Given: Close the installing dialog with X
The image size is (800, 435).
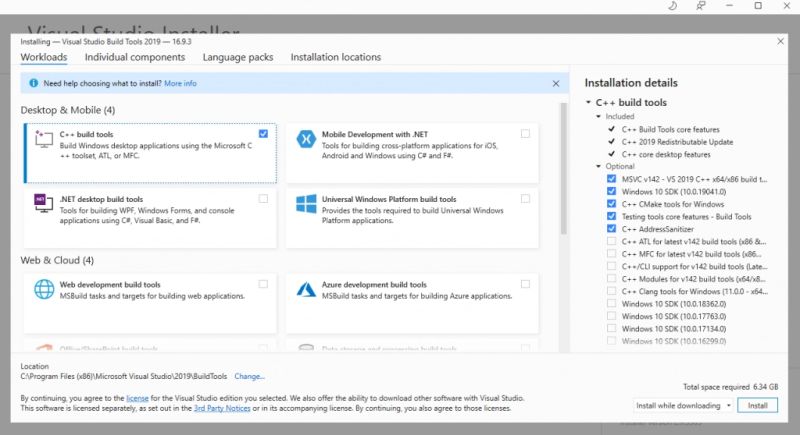Looking at the screenshot, I should click(x=780, y=41).
